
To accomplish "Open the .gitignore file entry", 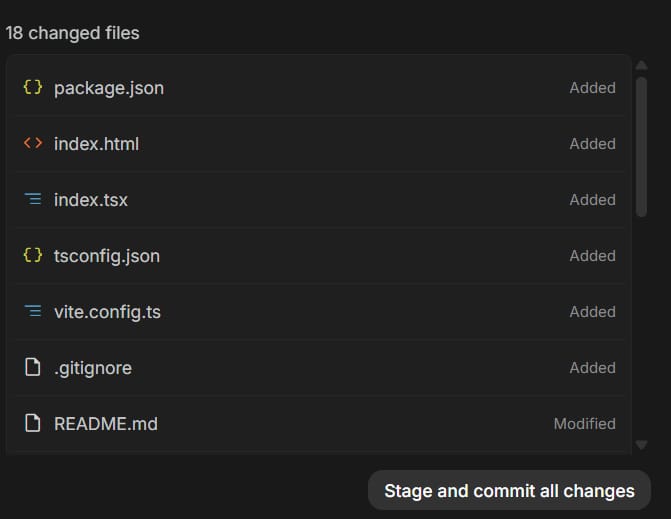I will coord(93,368).
